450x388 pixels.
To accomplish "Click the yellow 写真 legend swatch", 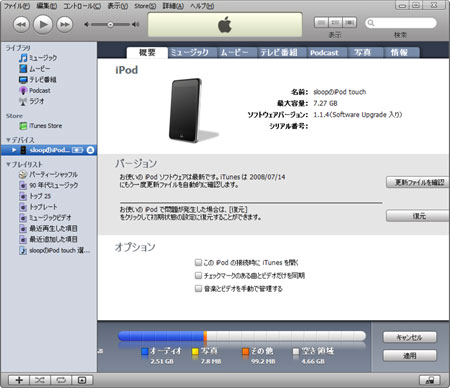I will tap(195, 351).
